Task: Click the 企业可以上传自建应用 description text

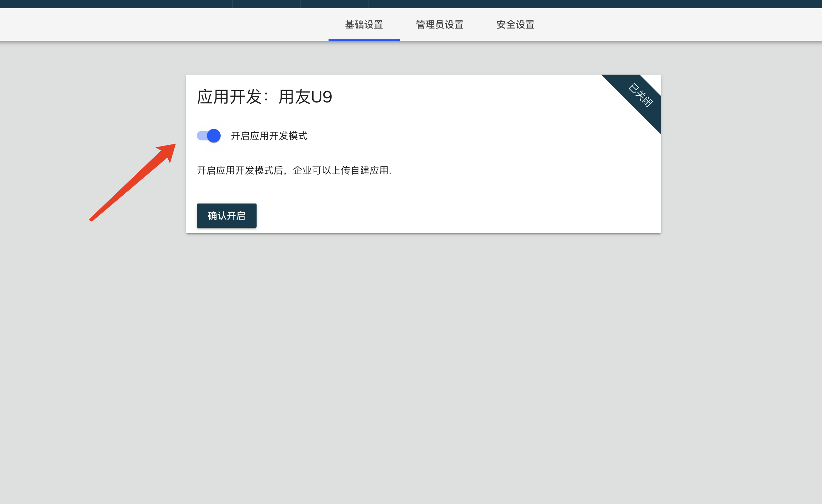Action: 342,170
